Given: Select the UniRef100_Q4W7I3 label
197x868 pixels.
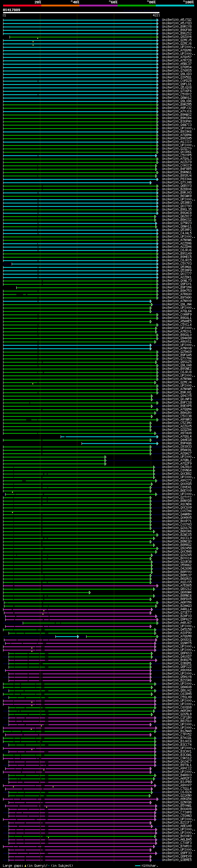Looking at the screenshot, I should coord(177,125).
